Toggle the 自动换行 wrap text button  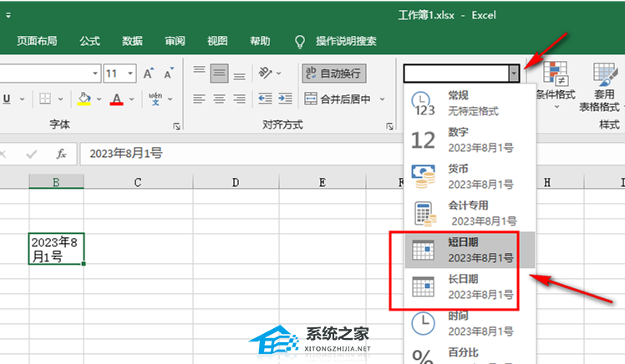point(334,73)
